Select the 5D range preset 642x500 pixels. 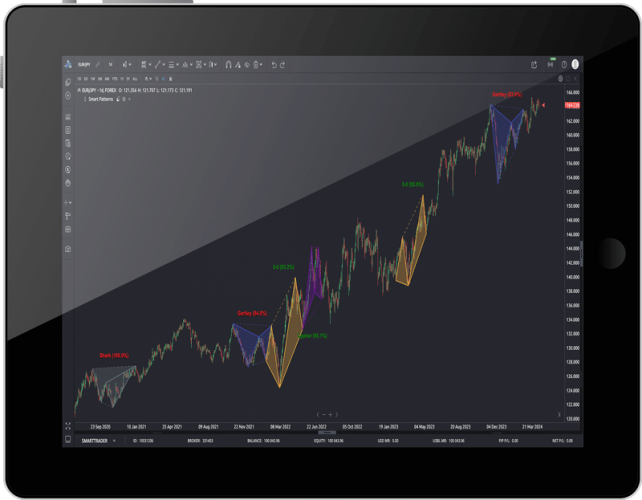(86, 79)
